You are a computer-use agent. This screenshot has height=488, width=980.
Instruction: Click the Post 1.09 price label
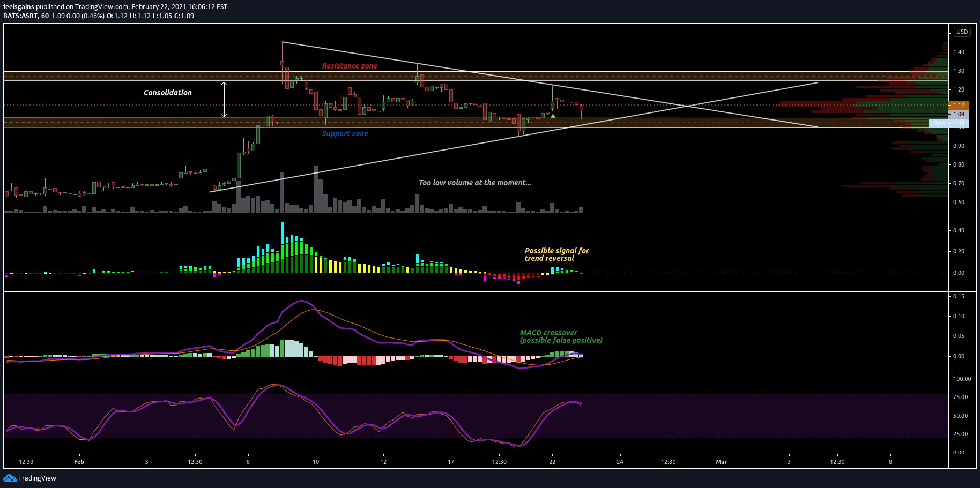948,123
